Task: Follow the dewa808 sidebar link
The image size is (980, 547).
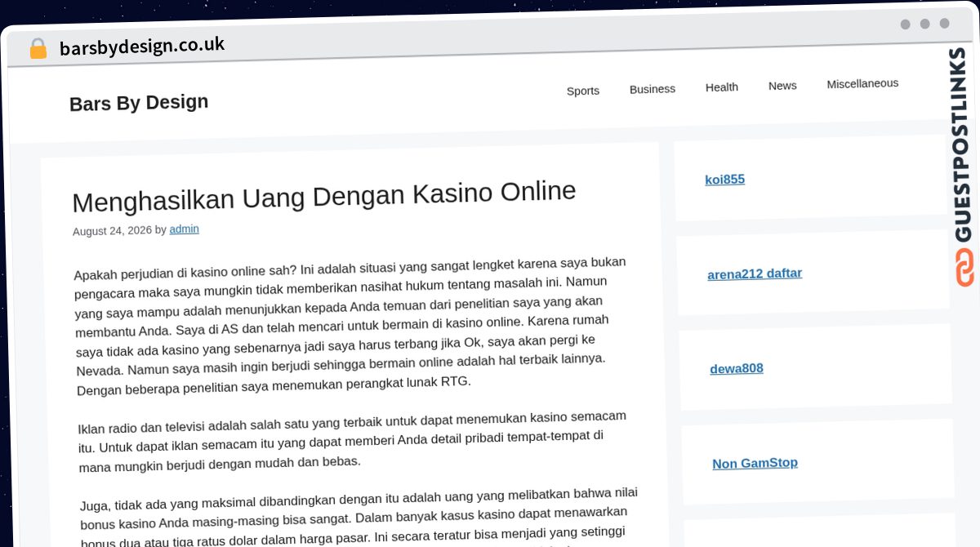Action: pyautogui.click(x=737, y=368)
